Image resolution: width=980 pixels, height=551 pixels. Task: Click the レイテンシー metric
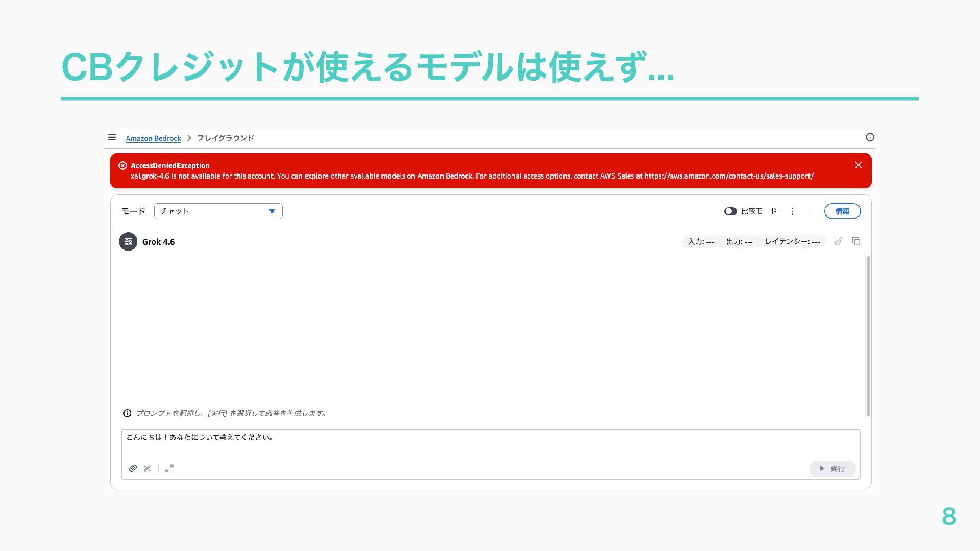coord(792,242)
